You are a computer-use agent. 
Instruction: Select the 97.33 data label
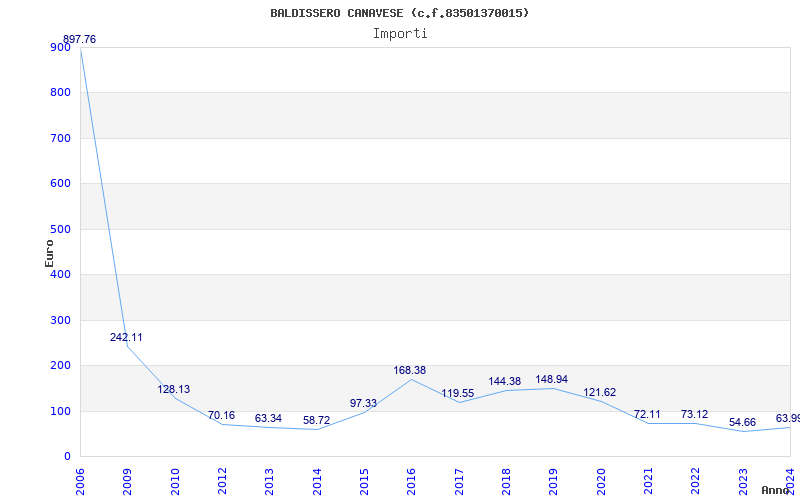click(363, 403)
